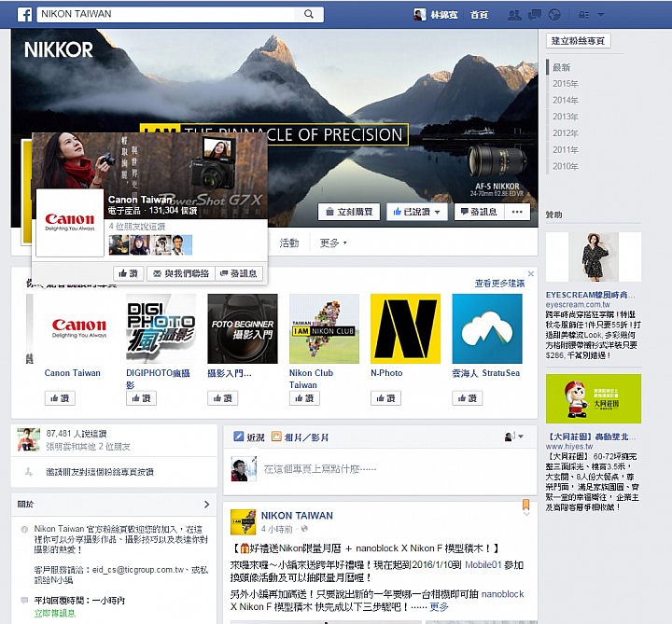Click the 4 小時前 post timestamp
Viewport: 672px width, 624px height.
[277, 530]
